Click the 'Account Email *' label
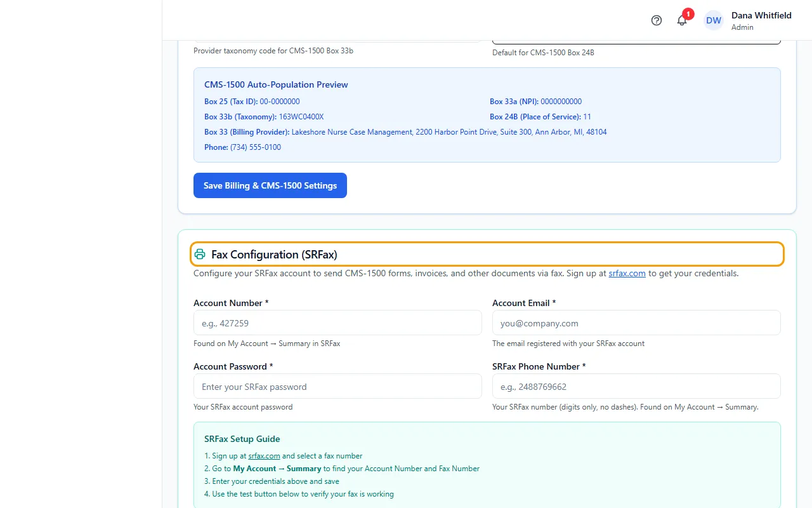Screen dimensions: 812x508 coord(524,303)
